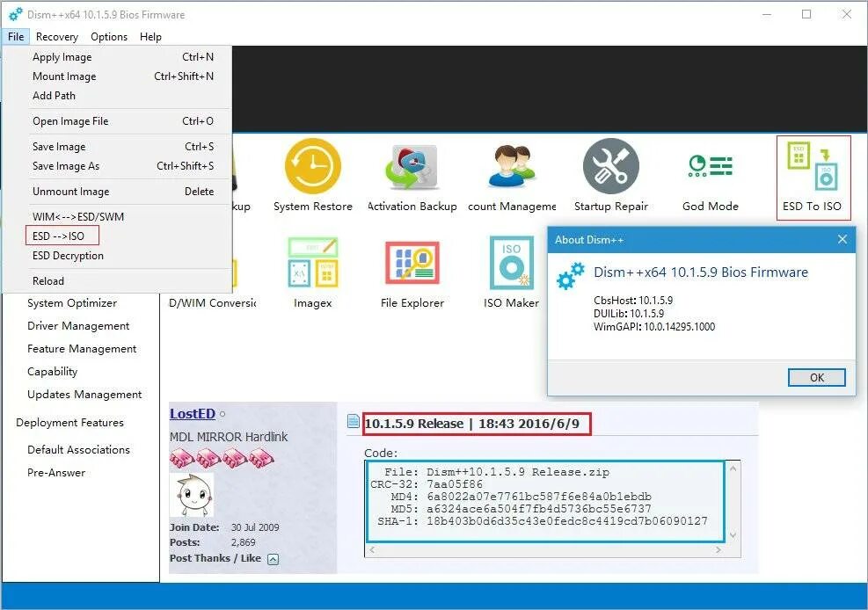Open the Help menu

coord(150,37)
